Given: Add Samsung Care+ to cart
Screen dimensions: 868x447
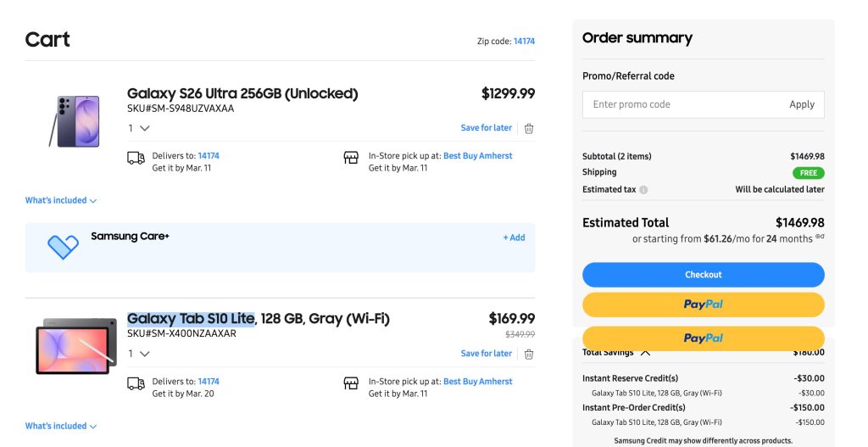Looking at the screenshot, I should [514, 238].
